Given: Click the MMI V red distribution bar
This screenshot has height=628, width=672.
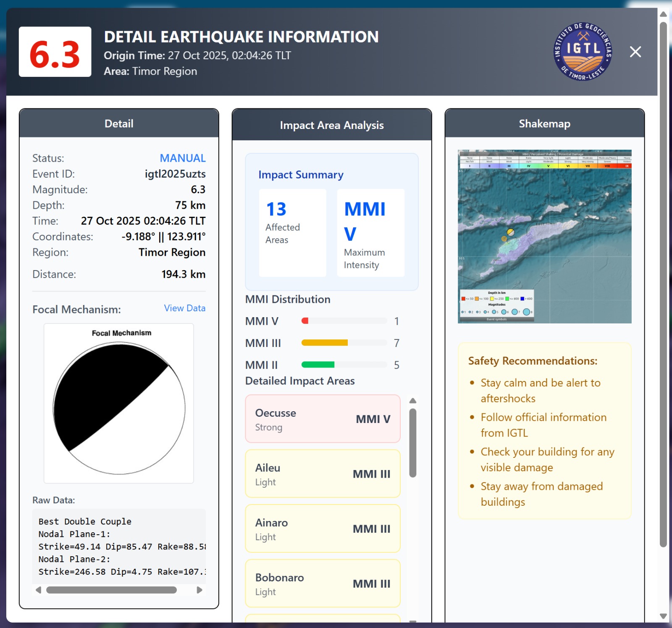Looking at the screenshot, I should (305, 321).
